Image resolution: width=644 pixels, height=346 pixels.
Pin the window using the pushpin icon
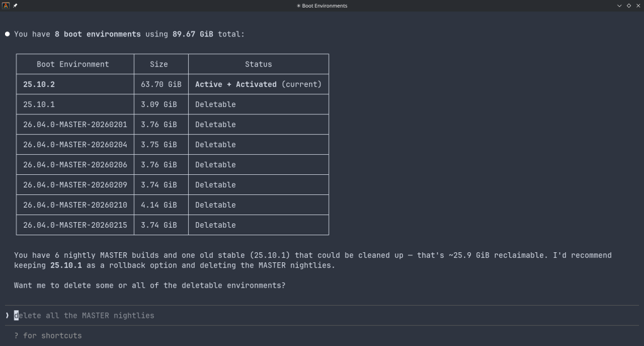pyautogui.click(x=15, y=6)
